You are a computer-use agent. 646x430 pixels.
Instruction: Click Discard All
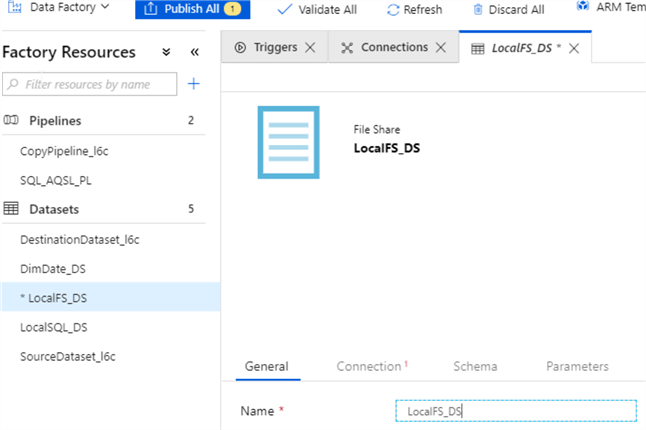pos(509,9)
